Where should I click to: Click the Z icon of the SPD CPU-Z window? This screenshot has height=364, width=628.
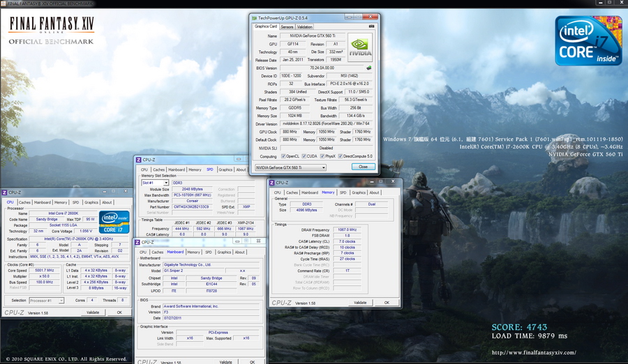coord(139,160)
